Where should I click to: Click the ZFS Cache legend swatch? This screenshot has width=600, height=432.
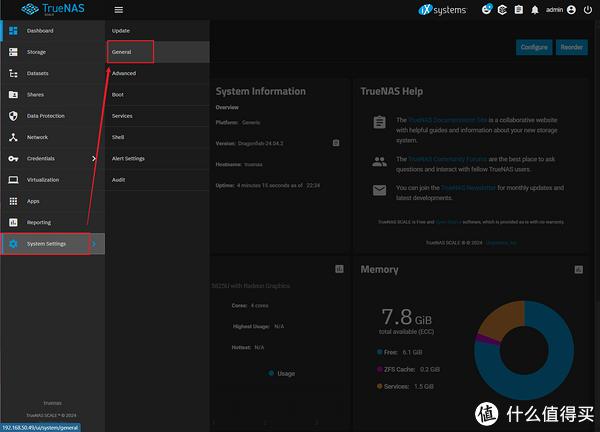click(x=380, y=369)
